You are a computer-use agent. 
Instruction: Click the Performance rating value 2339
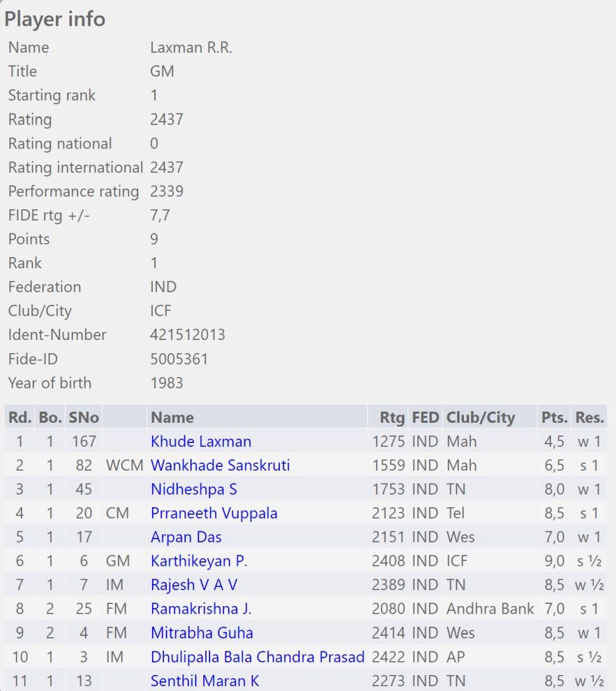pos(167,191)
